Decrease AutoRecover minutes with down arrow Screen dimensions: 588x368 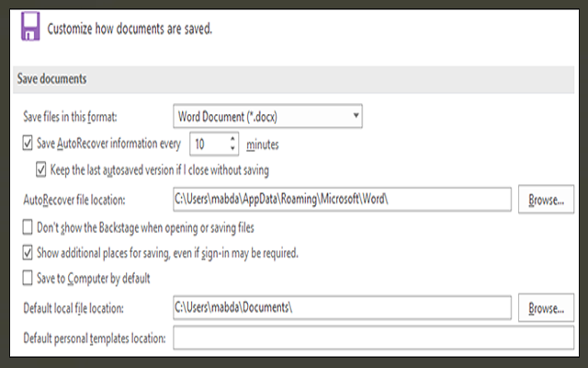232,149
